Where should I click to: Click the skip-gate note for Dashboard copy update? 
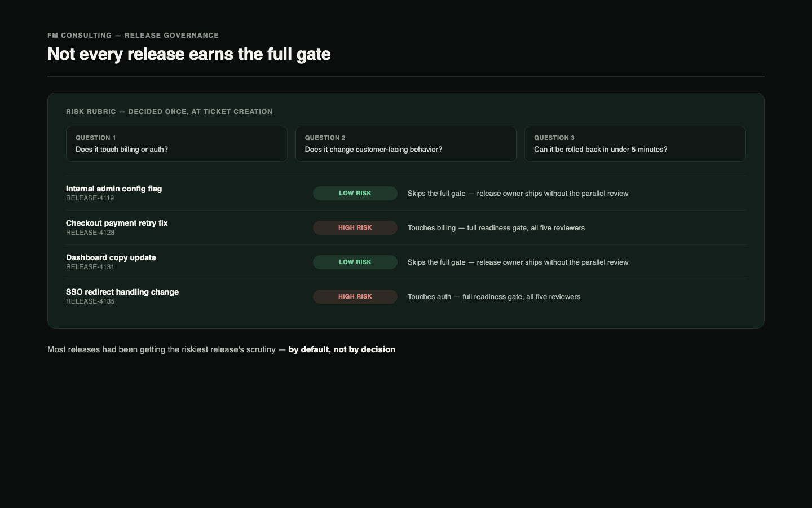point(518,262)
